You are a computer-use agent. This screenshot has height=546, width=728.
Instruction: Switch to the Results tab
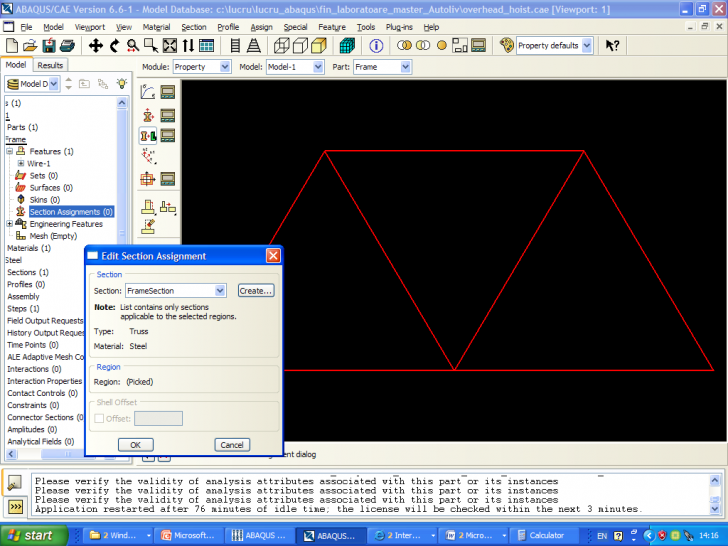pyautogui.click(x=50, y=65)
